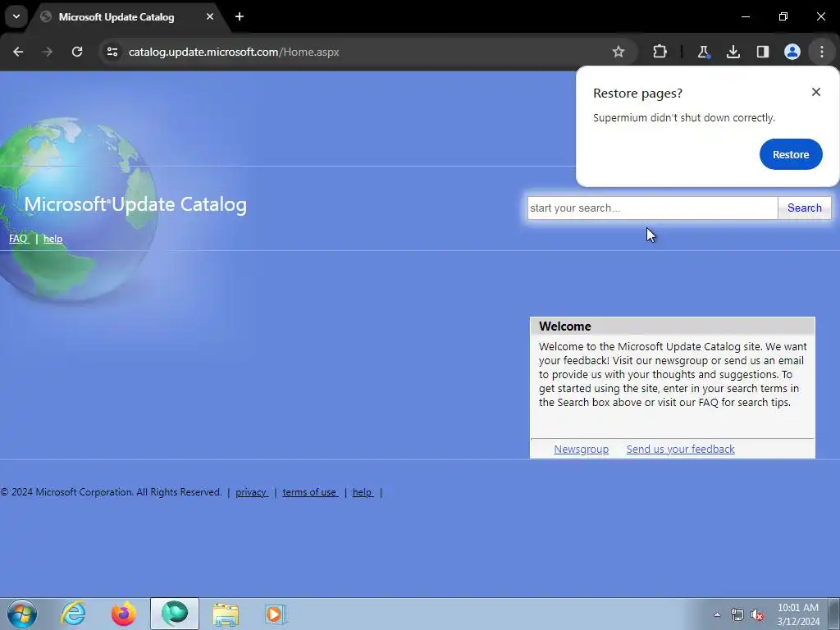Open the privacy link in footer
This screenshot has height=630, width=840.
pos(251,492)
